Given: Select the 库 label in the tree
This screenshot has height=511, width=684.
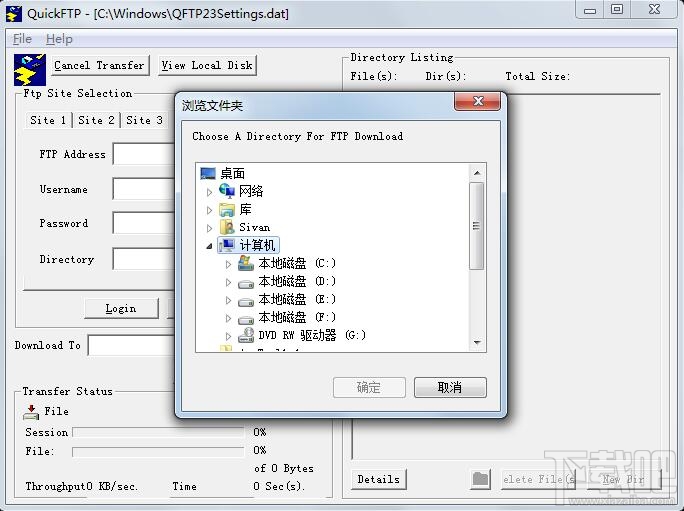Looking at the screenshot, I should pyautogui.click(x=245, y=209).
